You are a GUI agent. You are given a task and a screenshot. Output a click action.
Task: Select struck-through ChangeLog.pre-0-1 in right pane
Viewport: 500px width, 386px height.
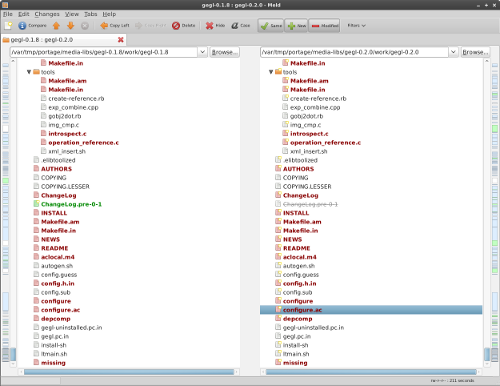(x=310, y=204)
